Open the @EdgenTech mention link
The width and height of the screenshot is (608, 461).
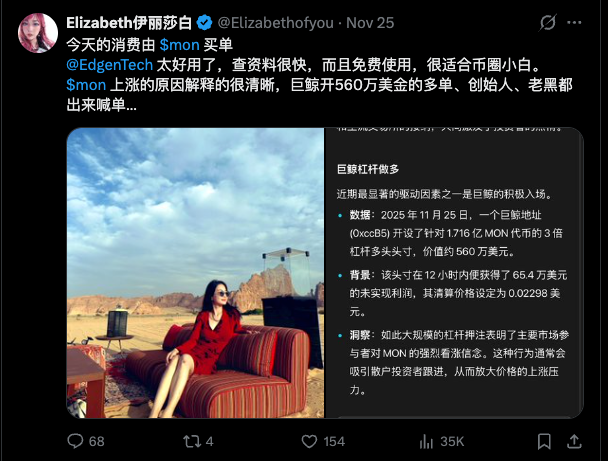click(x=110, y=65)
